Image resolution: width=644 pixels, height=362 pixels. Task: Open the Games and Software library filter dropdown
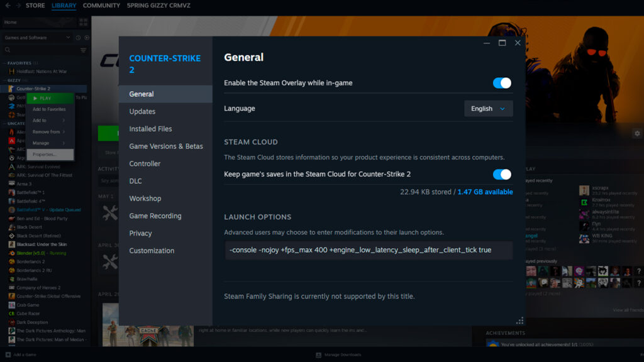pos(37,38)
